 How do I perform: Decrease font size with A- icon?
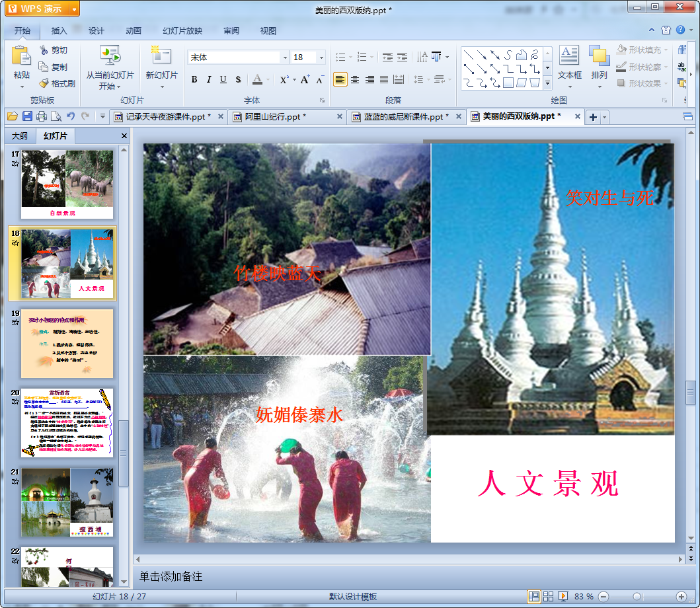pyautogui.click(x=320, y=79)
